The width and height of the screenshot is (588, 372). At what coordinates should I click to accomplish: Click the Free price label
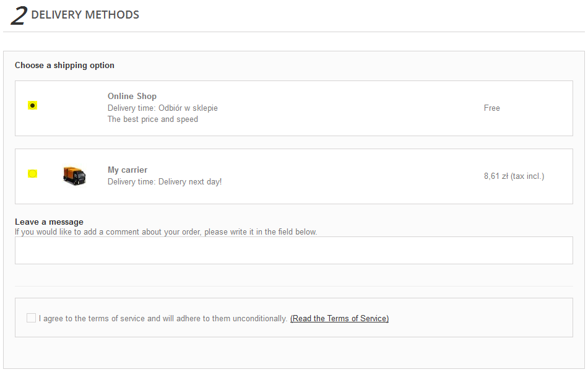[x=491, y=108]
